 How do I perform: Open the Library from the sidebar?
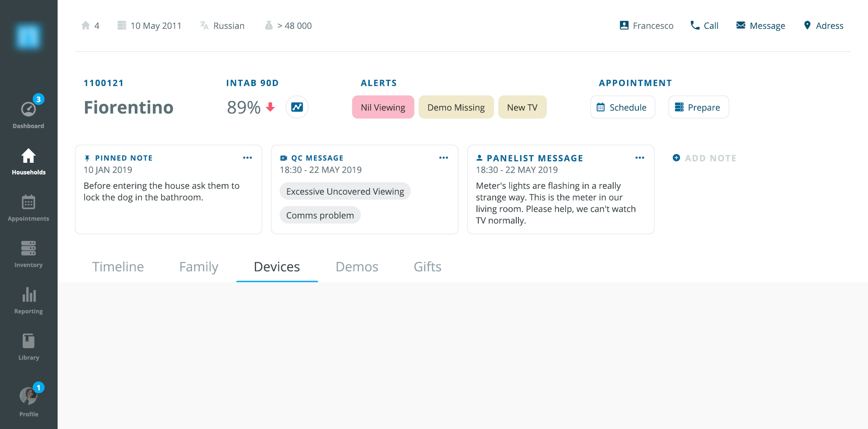[28, 345]
